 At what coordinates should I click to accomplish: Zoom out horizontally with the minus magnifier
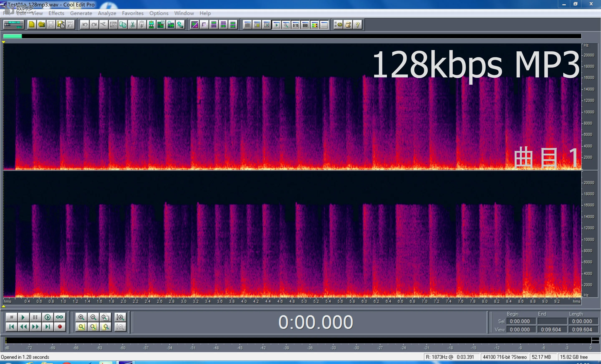coord(93,317)
